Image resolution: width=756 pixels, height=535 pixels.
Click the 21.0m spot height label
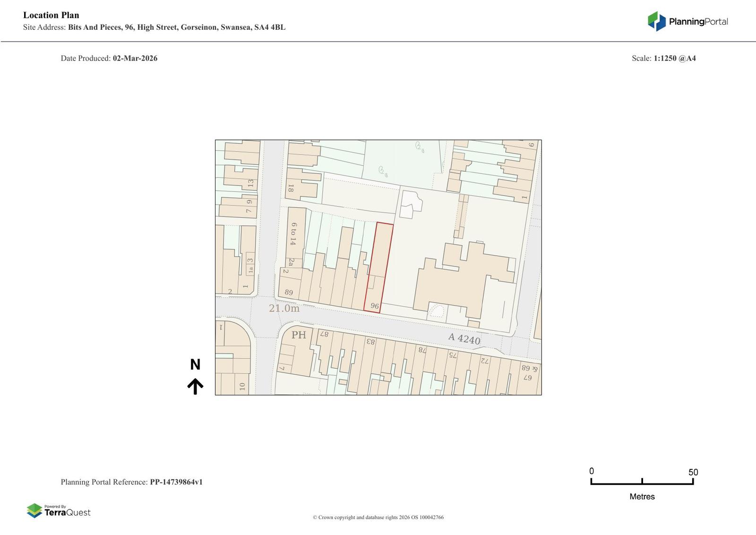click(x=284, y=308)
